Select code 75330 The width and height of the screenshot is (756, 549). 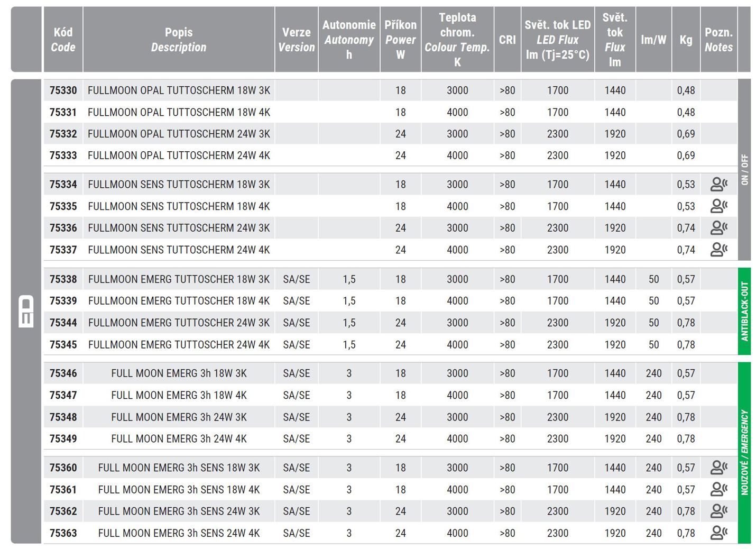coord(63,90)
